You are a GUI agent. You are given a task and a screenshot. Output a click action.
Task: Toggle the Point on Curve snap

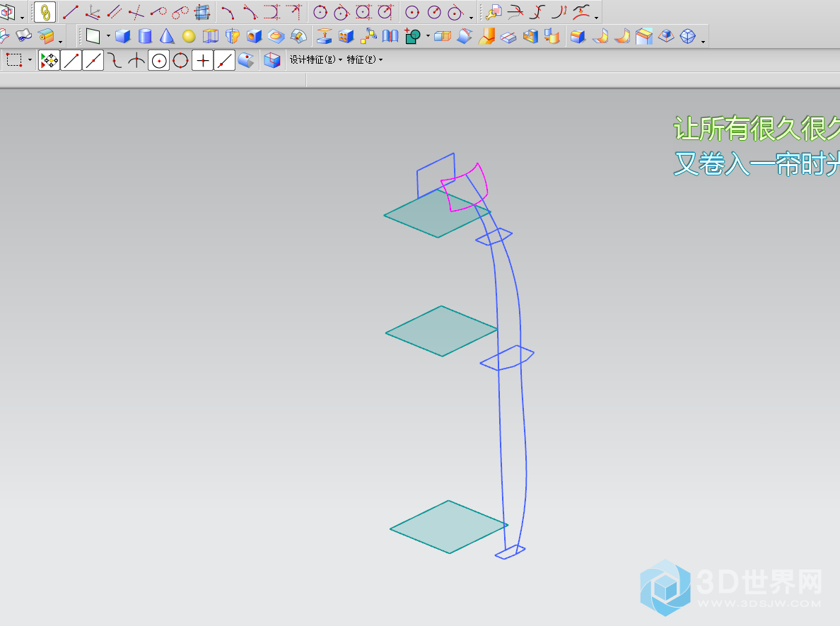pyautogui.click(x=224, y=60)
